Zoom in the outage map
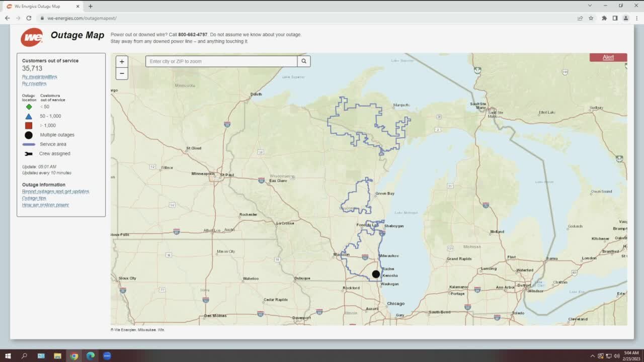 click(122, 61)
